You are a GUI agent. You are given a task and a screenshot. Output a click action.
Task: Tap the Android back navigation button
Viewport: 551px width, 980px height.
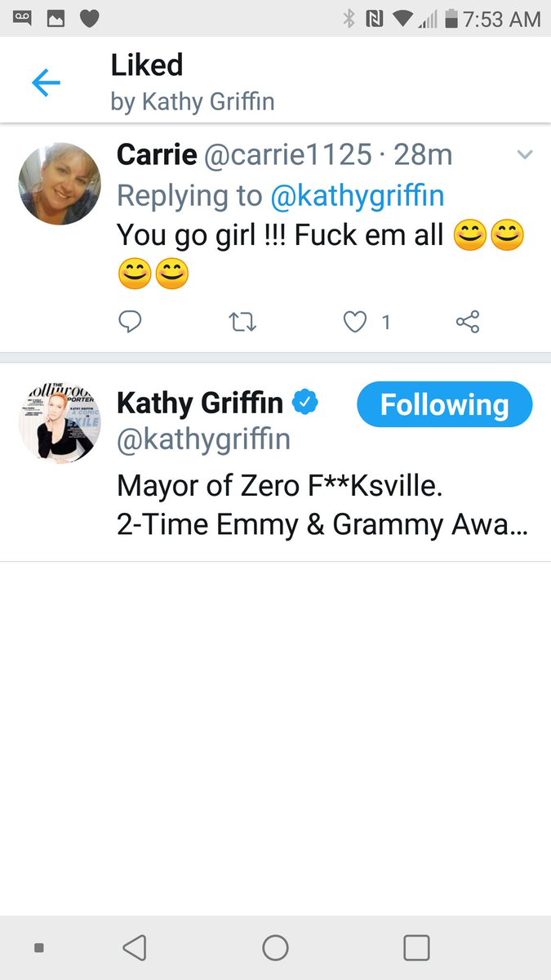pos(134,947)
